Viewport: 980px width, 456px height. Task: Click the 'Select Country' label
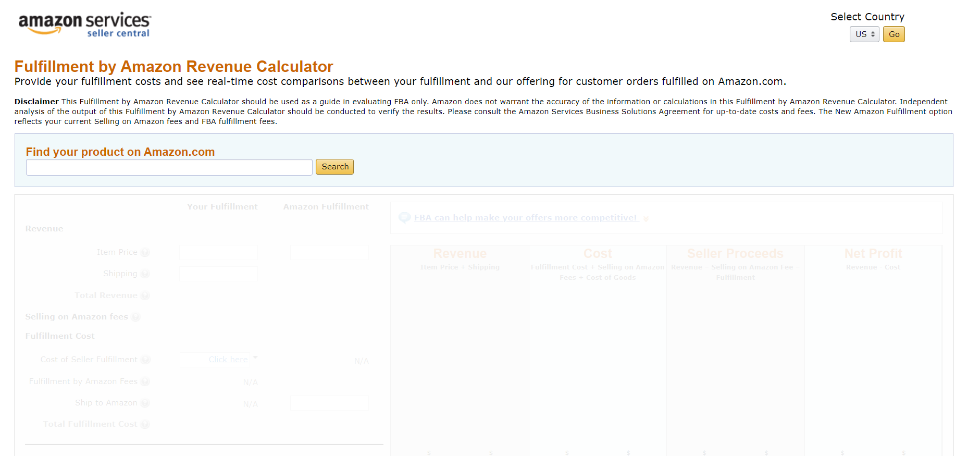click(867, 17)
